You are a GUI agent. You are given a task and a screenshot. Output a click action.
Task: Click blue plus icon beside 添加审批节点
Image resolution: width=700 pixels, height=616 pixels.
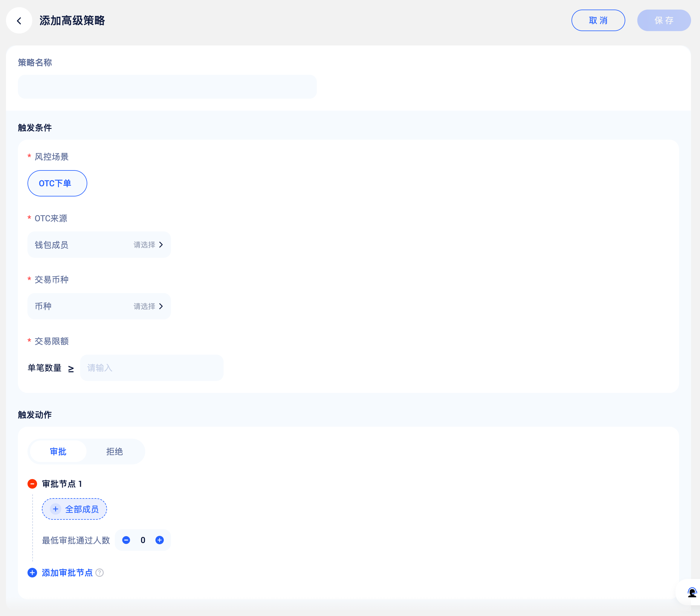(x=32, y=572)
